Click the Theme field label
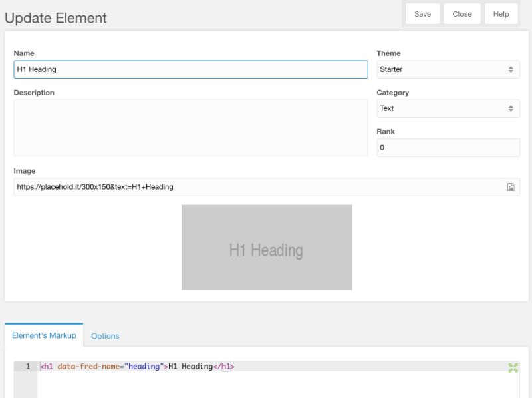The image size is (532, 398). pos(388,53)
